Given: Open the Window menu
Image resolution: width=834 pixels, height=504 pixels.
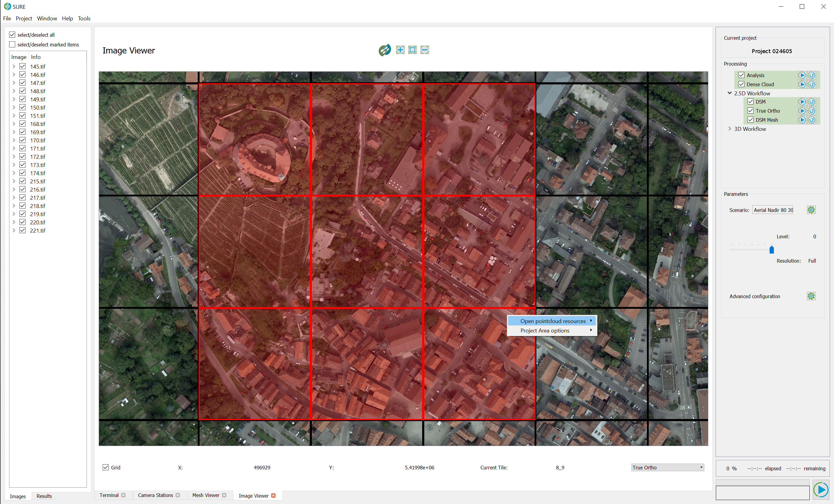Looking at the screenshot, I should point(47,18).
